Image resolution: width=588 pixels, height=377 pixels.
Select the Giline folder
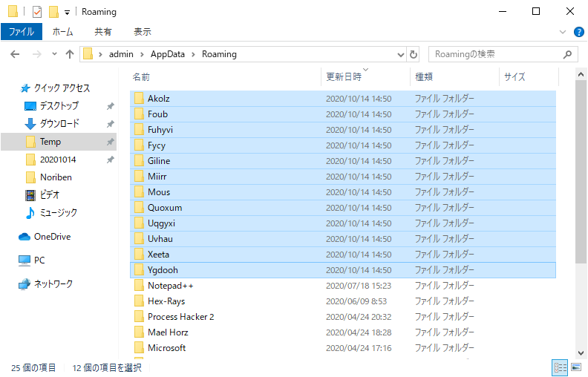click(x=343, y=161)
